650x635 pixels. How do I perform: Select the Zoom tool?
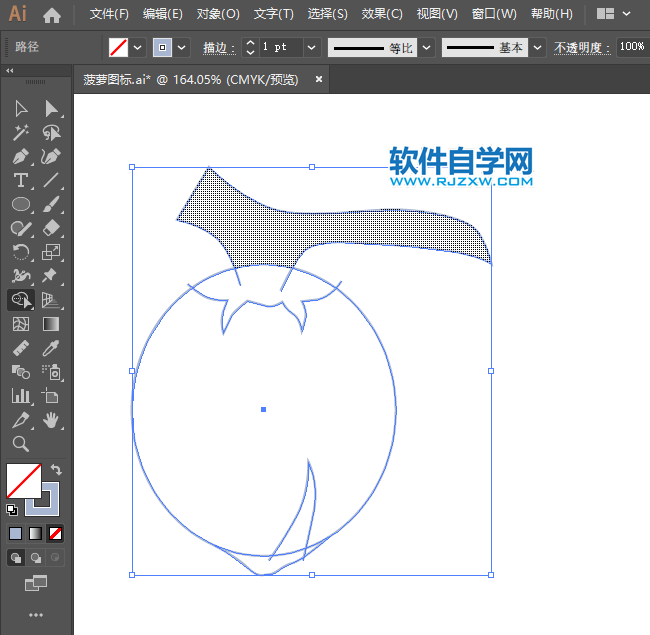(21, 444)
